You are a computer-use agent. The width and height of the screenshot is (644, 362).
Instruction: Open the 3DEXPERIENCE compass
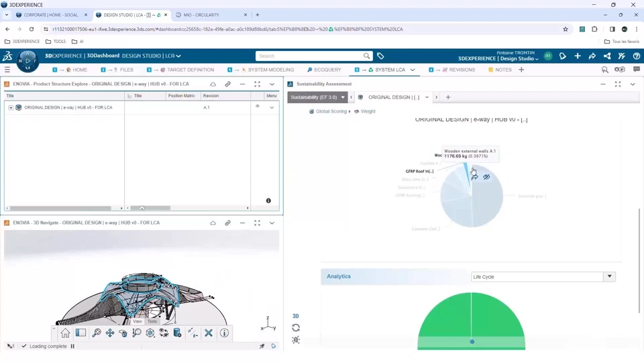tap(28, 61)
